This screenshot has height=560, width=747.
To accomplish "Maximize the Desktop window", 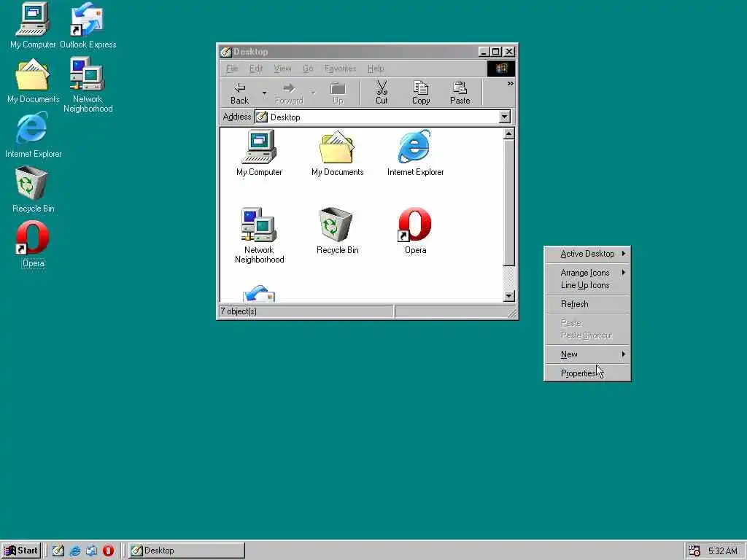I will (x=495, y=52).
